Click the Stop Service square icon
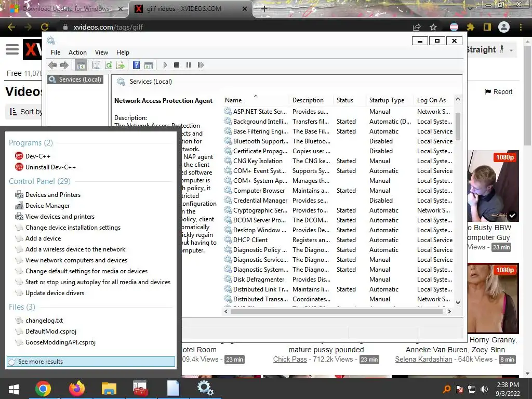This screenshot has height=399, width=532. point(177,65)
